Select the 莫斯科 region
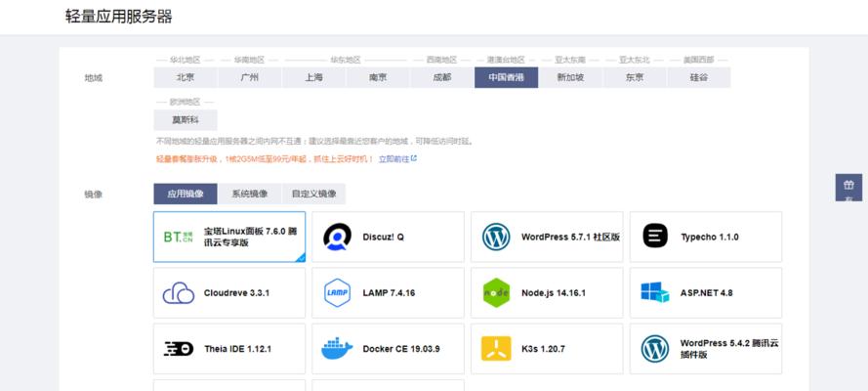Screen dimensions: 868x391 [x=186, y=119]
